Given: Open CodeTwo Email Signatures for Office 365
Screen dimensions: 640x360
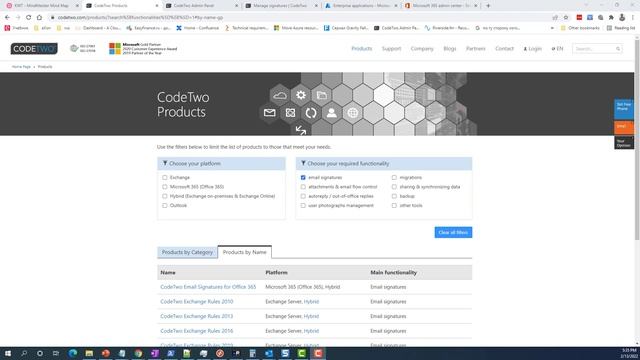Looking at the screenshot, I should pos(208,287).
